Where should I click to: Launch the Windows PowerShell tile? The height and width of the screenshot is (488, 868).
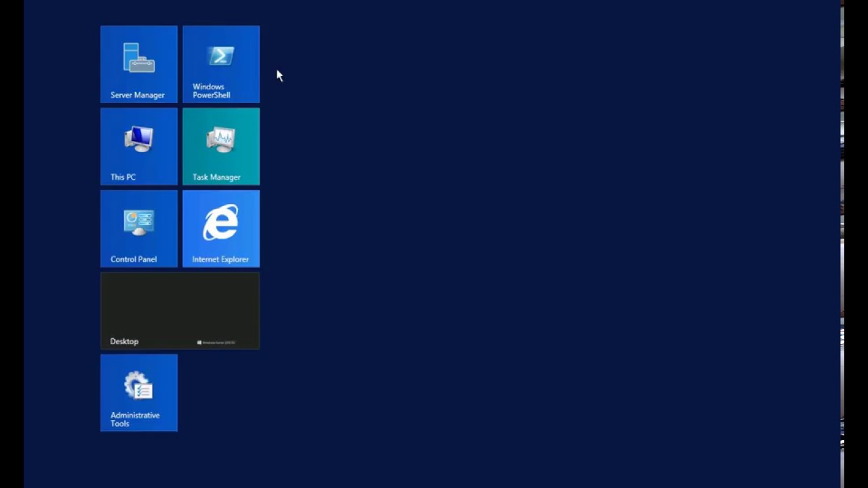click(221, 64)
